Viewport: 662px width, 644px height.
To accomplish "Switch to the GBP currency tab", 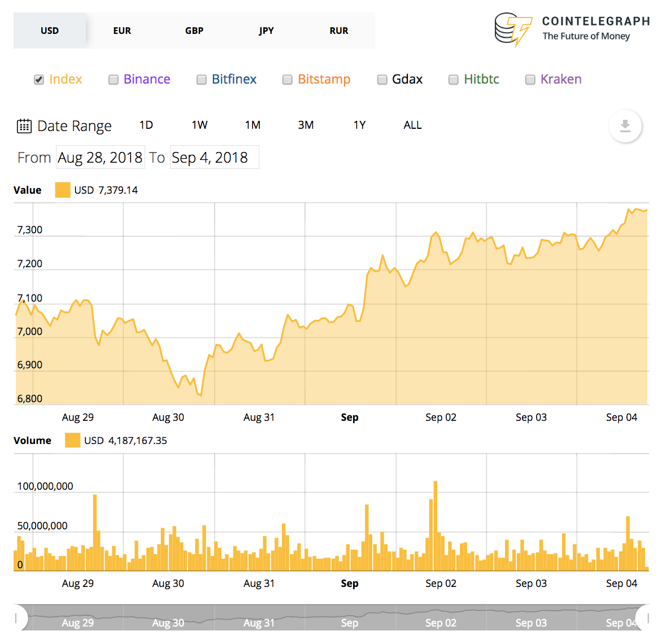I will click(194, 31).
